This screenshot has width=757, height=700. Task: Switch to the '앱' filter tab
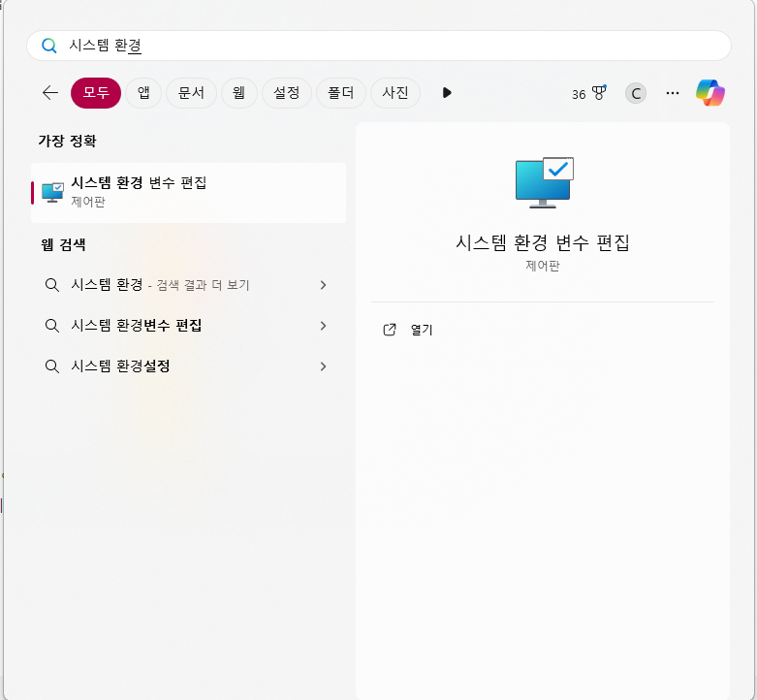[143, 93]
